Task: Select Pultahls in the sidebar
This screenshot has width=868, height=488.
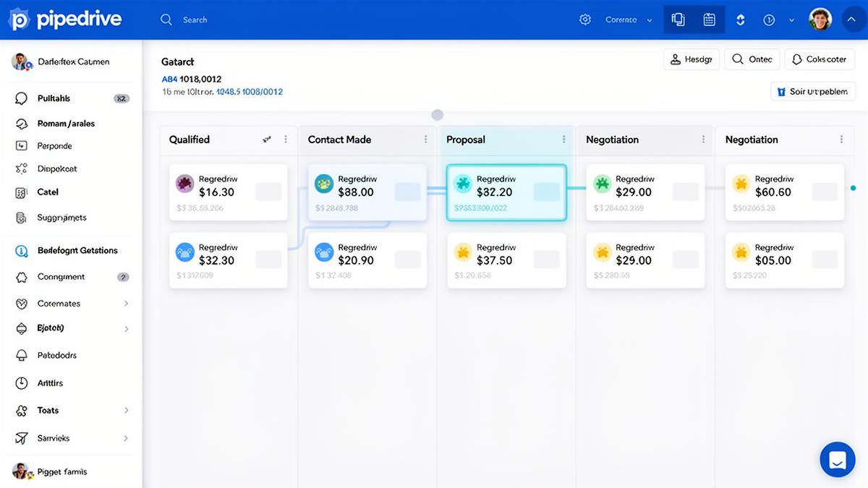Action: 54,98
